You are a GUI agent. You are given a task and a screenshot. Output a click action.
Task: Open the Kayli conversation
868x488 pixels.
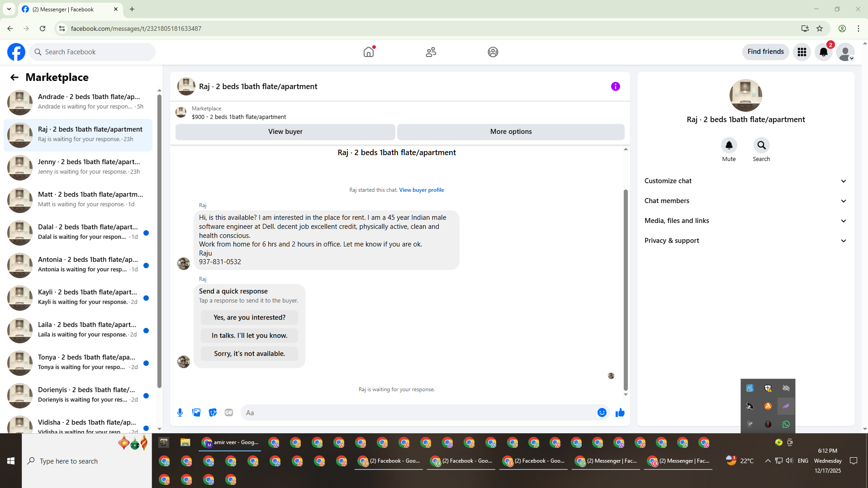[78, 297]
